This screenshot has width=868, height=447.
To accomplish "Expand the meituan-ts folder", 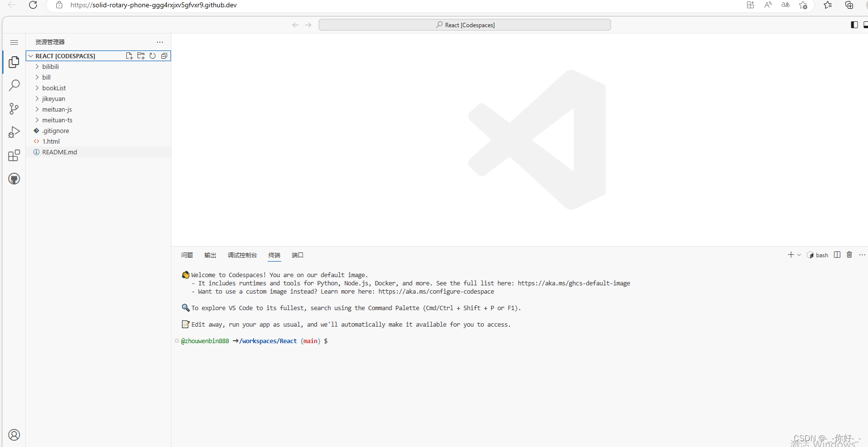I will (98, 120).
